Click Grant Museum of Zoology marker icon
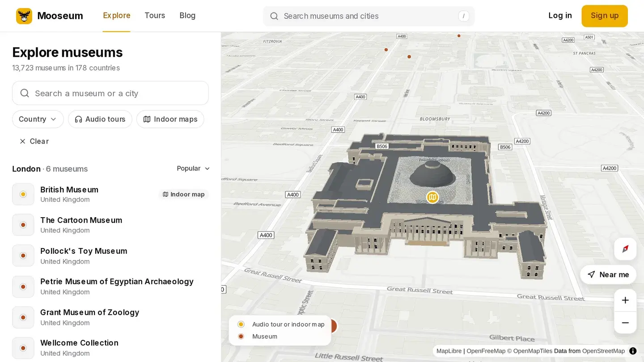This screenshot has width=644, height=362. [x=23, y=317]
